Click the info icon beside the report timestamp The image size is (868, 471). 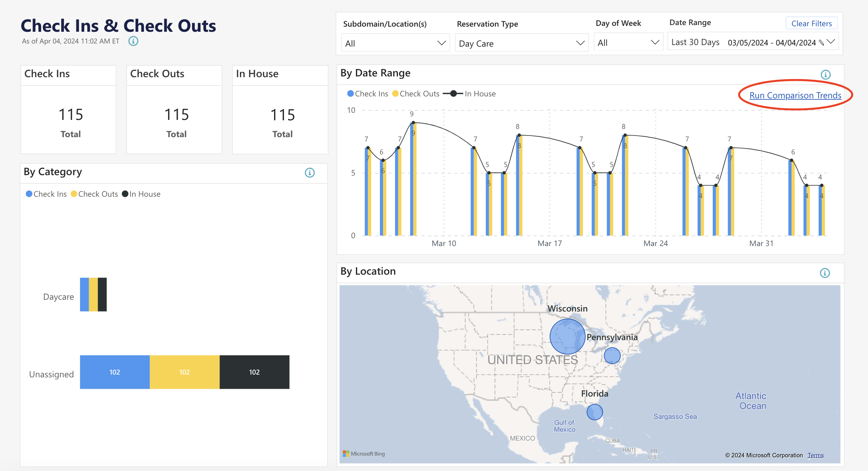coord(133,41)
